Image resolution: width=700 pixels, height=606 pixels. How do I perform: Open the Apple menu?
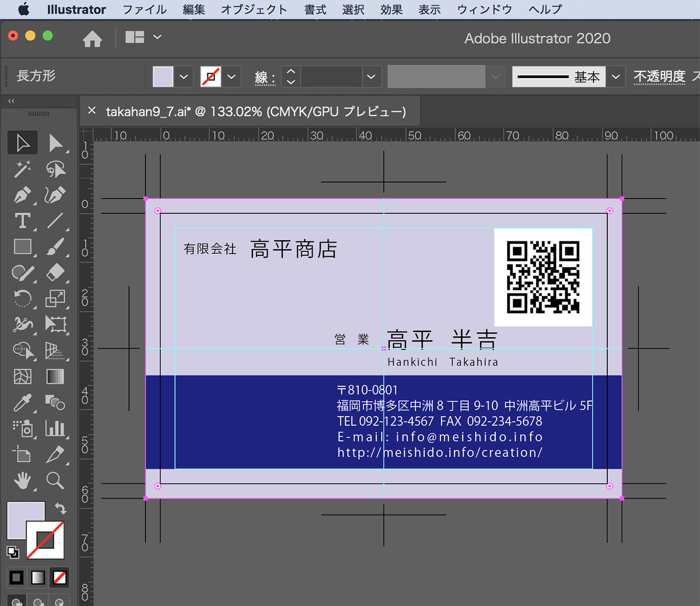tap(24, 9)
